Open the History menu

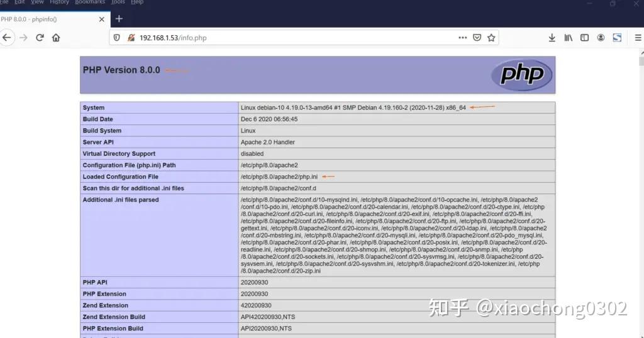pos(59,2)
